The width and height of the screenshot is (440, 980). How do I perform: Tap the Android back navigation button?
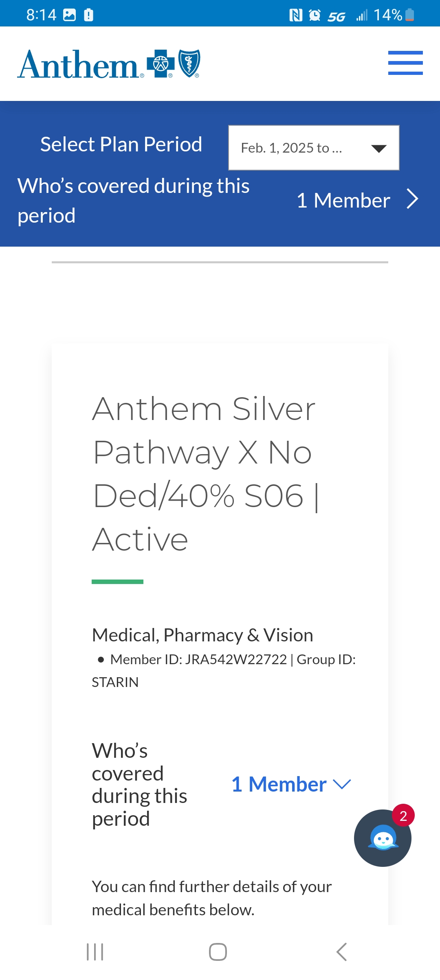(341, 952)
